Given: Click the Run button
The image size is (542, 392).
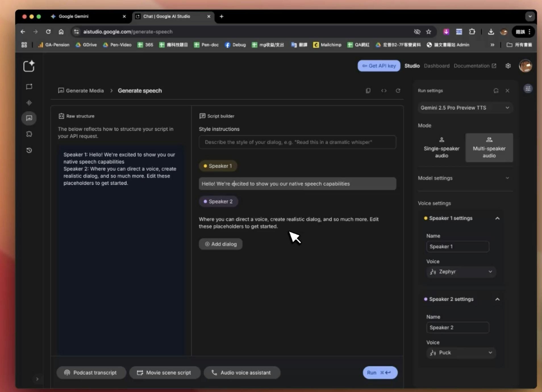Looking at the screenshot, I should 380,373.
